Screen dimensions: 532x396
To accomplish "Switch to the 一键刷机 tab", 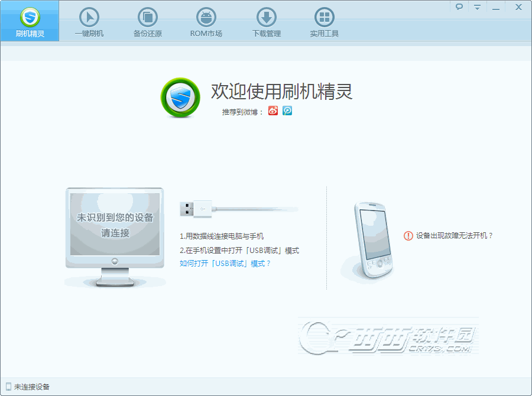I will click(89, 22).
